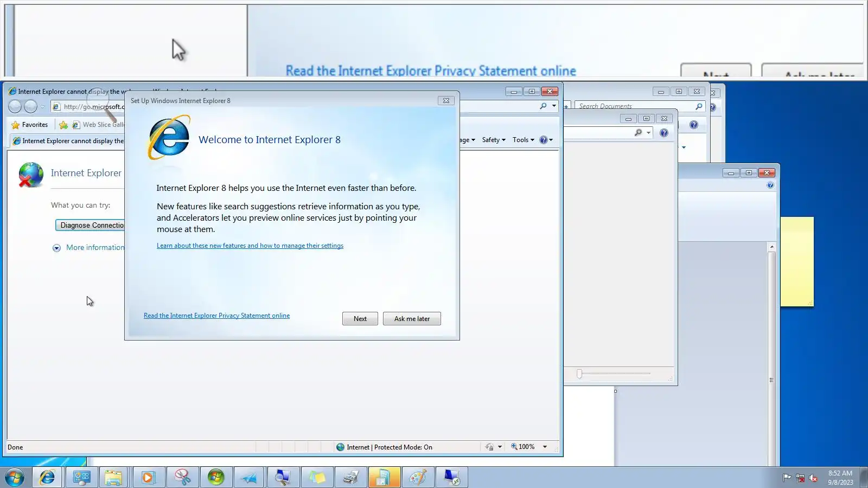The height and width of the screenshot is (488, 868).
Task: Click the network tray icon
Action: coord(800,478)
